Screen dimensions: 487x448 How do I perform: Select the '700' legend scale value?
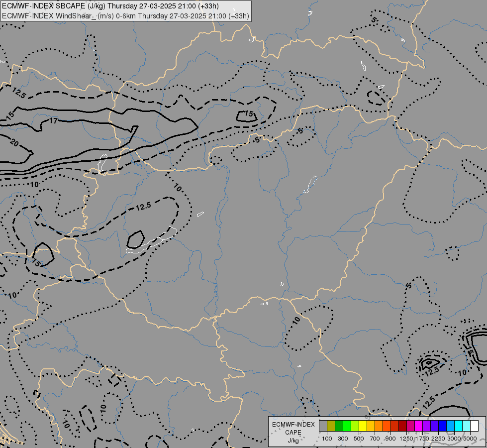pyautogui.click(x=375, y=439)
